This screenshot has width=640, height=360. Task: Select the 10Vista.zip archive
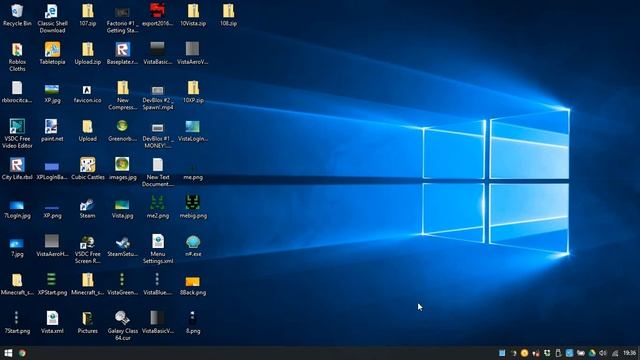coord(193,15)
